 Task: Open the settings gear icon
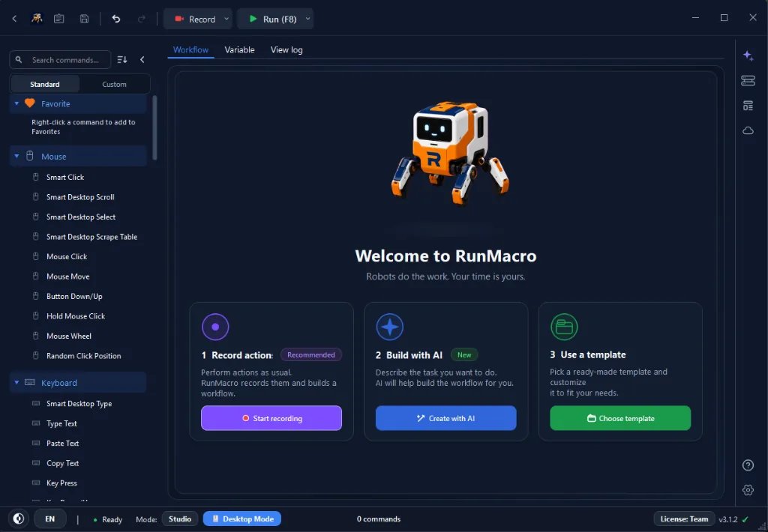tap(748, 490)
